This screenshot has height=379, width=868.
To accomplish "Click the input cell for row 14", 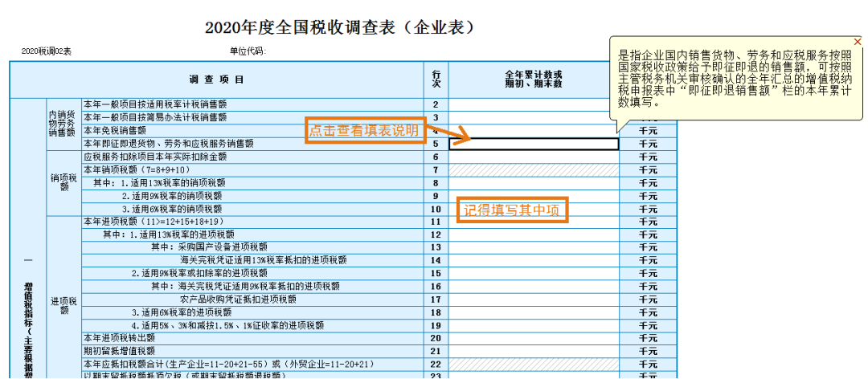I will tap(534, 261).
